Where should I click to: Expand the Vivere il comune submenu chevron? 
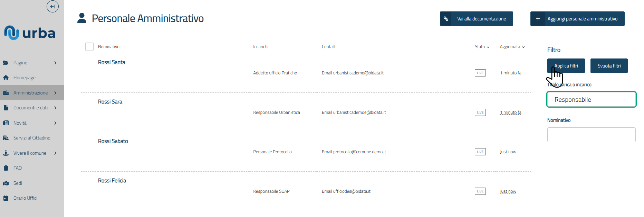pyautogui.click(x=55, y=153)
